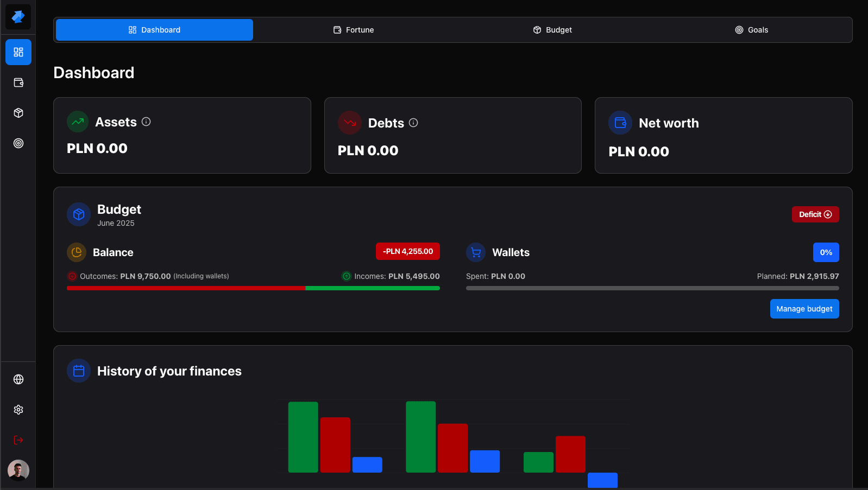Open the Goals target icon in sidebar
The height and width of the screenshot is (490, 868).
pos(18,143)
